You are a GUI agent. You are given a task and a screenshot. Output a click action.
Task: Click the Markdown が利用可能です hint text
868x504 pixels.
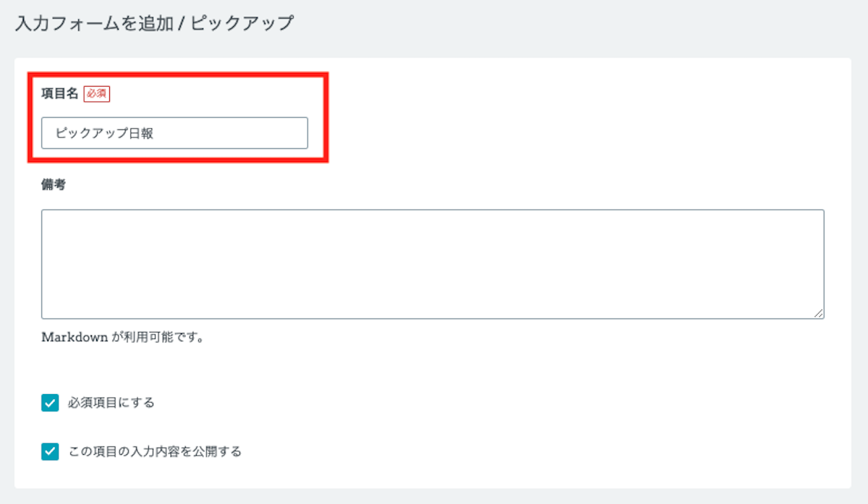pyautogui.click(x=122, y=337)
